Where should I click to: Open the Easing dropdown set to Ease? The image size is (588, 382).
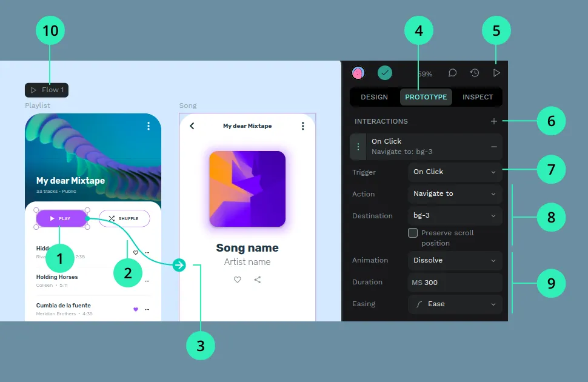(455, 304)
